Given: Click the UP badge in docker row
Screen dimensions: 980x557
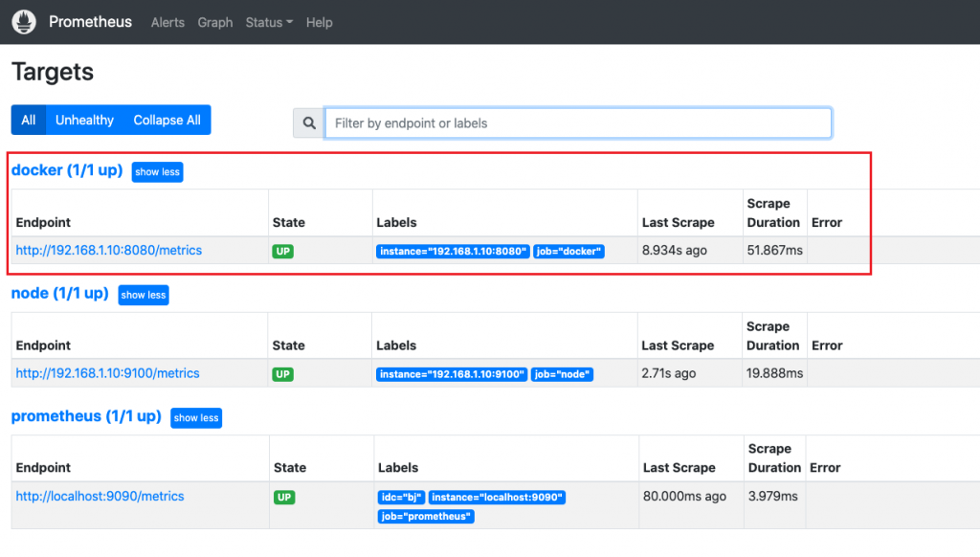Looking at the screenshot, I should (x=282, y=252).
